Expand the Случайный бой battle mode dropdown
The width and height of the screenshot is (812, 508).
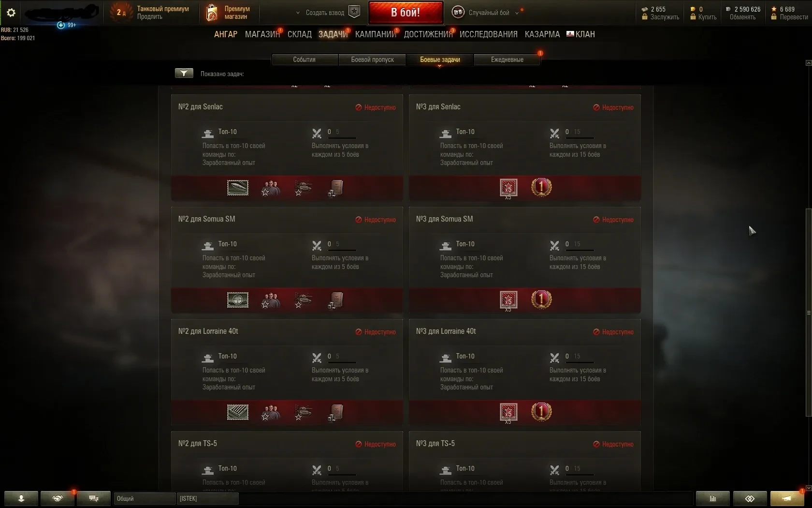[517, 13]
